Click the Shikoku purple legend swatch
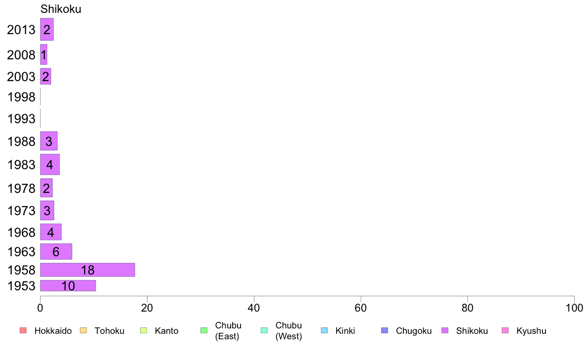588x364 pixels. [445, 330]
